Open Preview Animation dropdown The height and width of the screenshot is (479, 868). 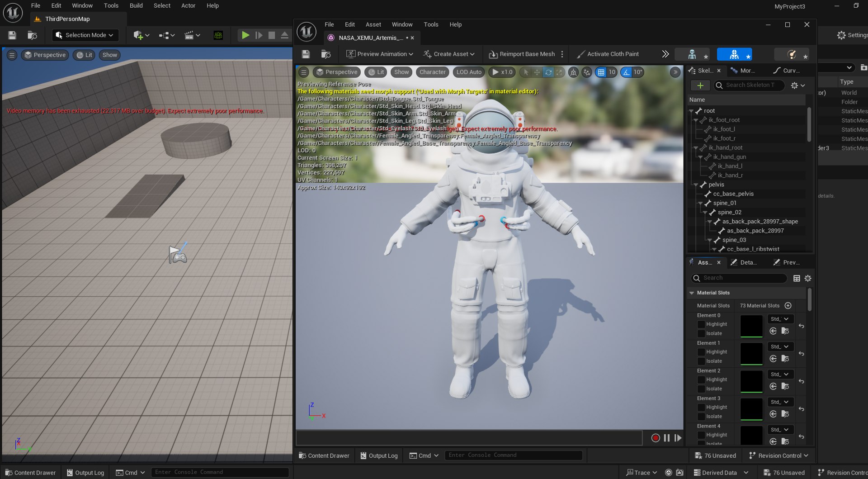coord(379,54)
